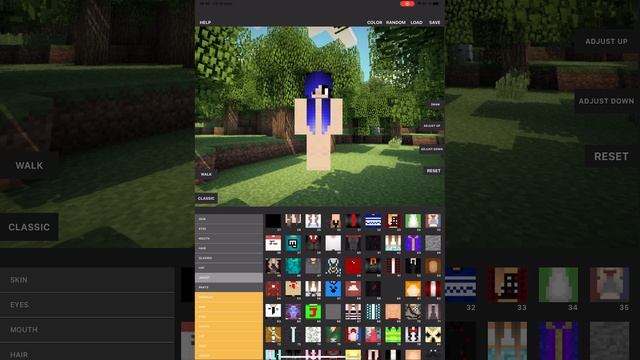
Task: Choose the salmon pink jacket with white
Action: (x=353, y=289)
